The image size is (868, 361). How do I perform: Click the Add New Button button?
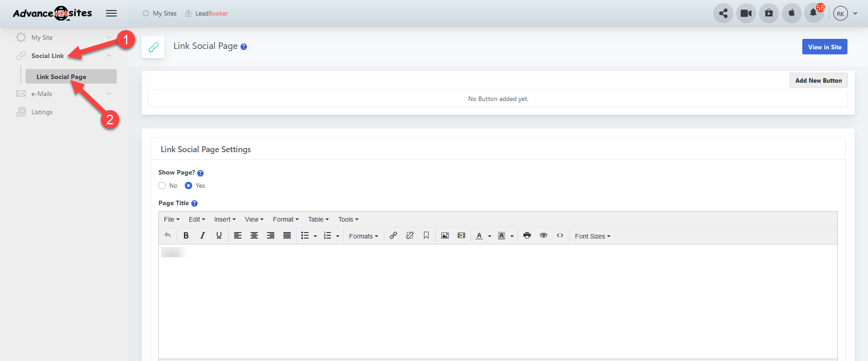(x=818, y=80)
